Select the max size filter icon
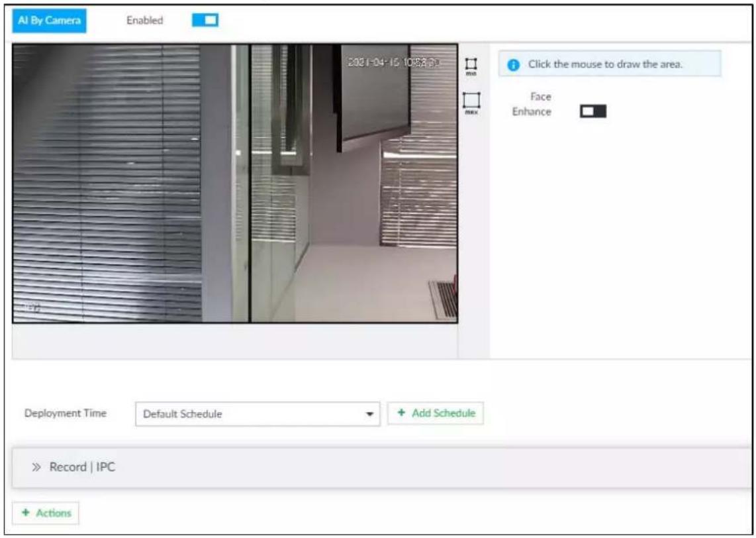The width and height of the screenshot is (756, 538). (471, 103)
